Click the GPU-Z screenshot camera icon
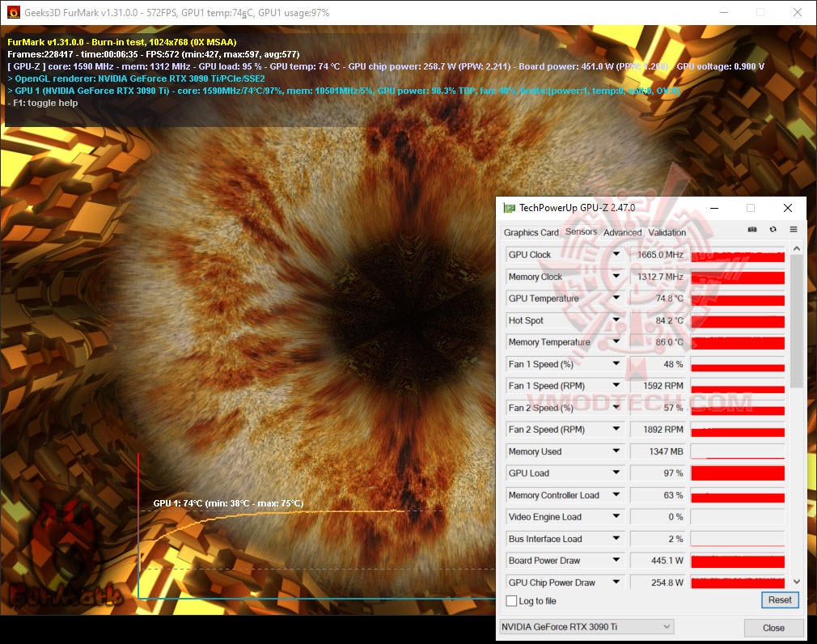The image size is (817, 644). point(751,229)
